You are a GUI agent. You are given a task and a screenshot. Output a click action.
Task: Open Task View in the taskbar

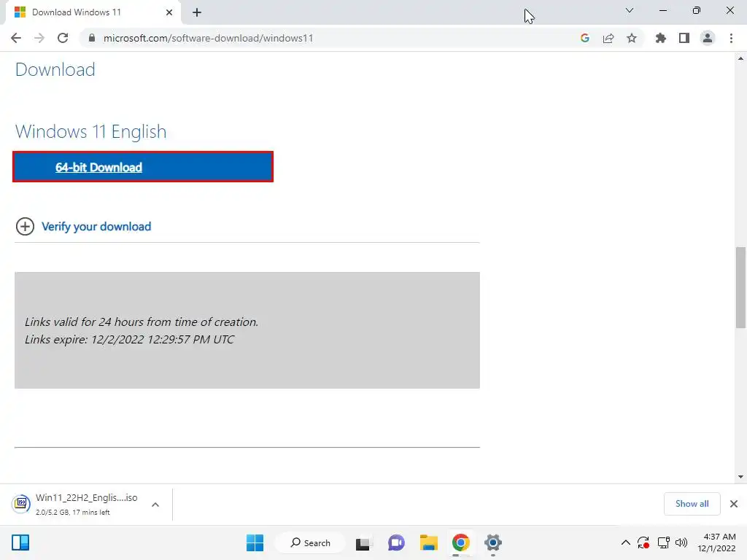[364, 542]
